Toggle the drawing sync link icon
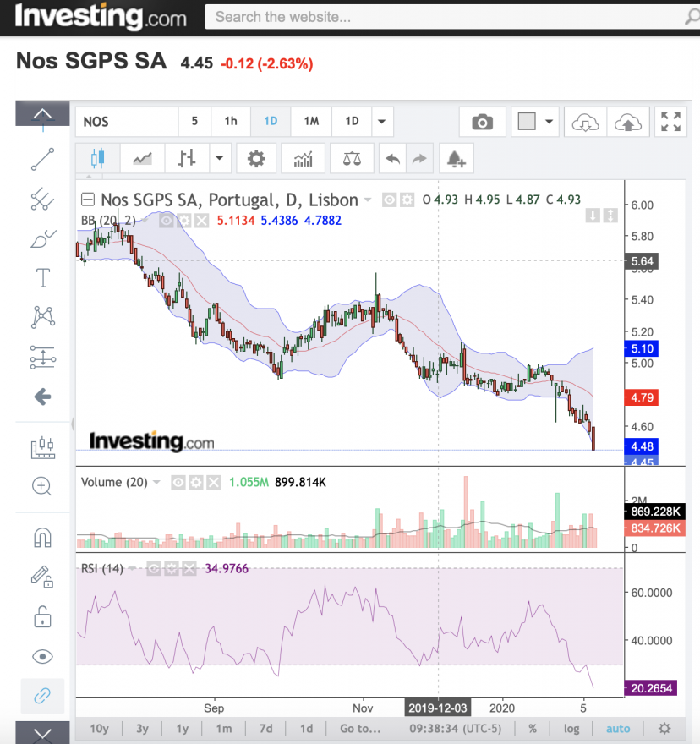The height and width of the screenshot is (744, 700). pyautogui.click(x=42, y=696)
